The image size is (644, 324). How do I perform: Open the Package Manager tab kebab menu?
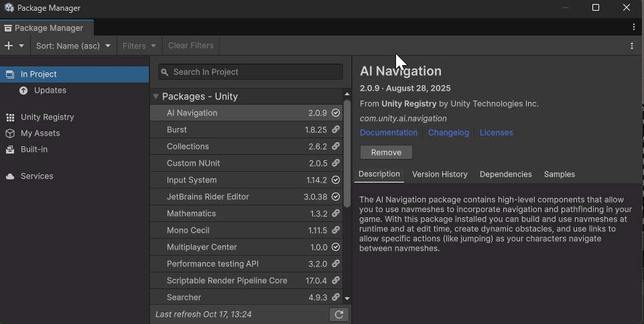point(633,28)
